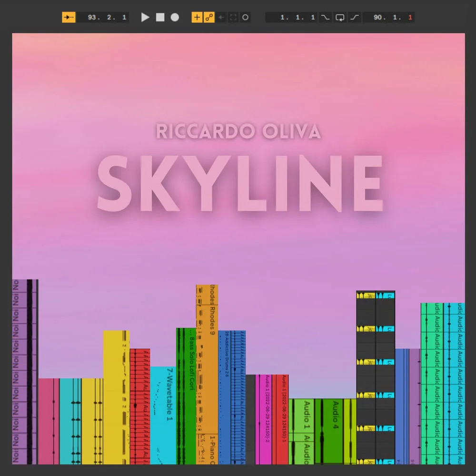Click the Re-enable Automation arrow icon
476x476 pixels.
pyautogui.click(x=221, y=17)
